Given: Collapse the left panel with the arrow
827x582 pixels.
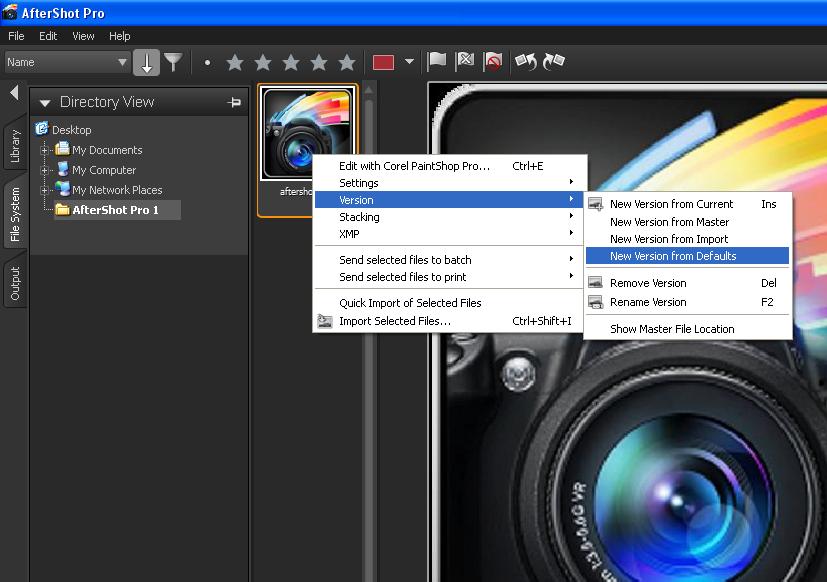Looking at the screenshot, I should (14, 93).
